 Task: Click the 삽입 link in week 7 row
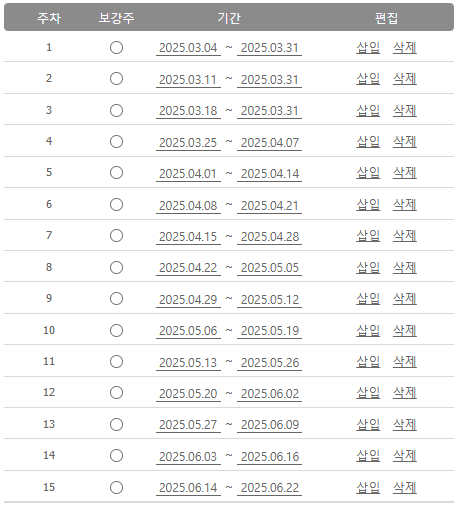coord(368,236)
